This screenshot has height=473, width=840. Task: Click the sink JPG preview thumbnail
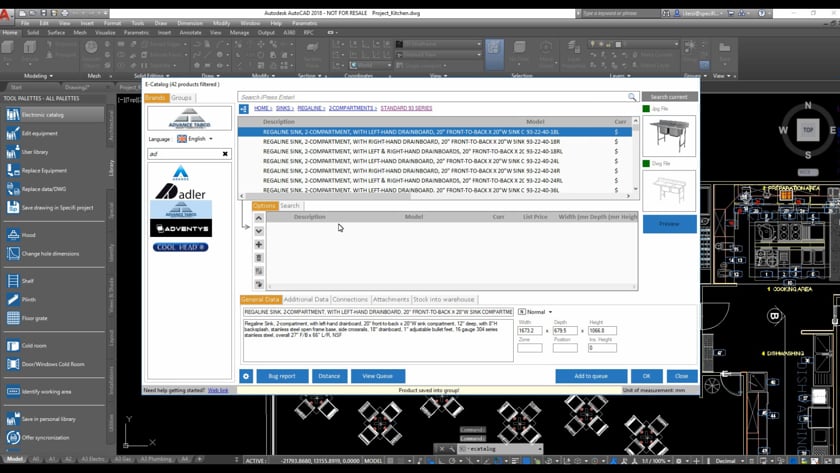tap(669, 136)
